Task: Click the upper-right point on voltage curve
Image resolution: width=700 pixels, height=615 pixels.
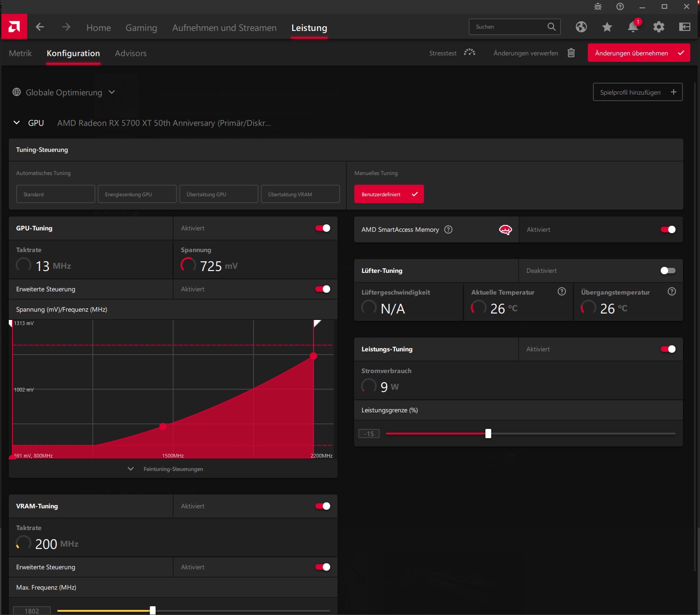Action: pos(314,356)
